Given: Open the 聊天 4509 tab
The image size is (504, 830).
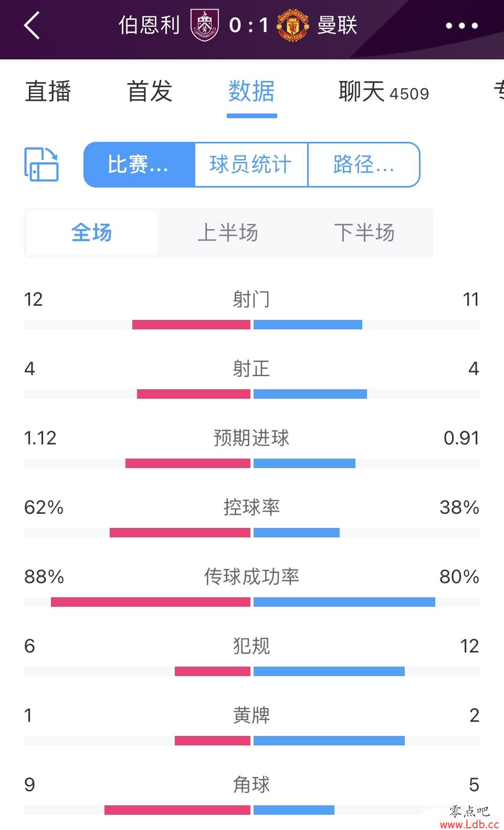Looking at the screenshot, I should 384,91.
